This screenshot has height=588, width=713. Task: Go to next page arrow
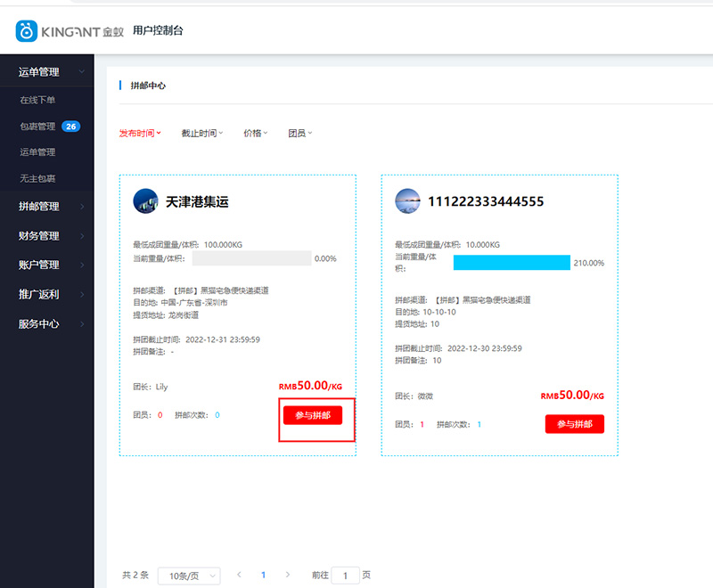click(287, 575)
